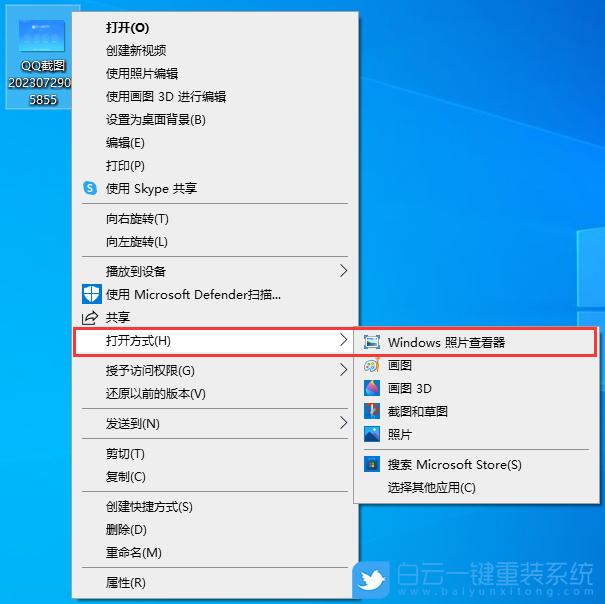Click the 照片 app icon
605x604 pixels.
click(372, 434)
